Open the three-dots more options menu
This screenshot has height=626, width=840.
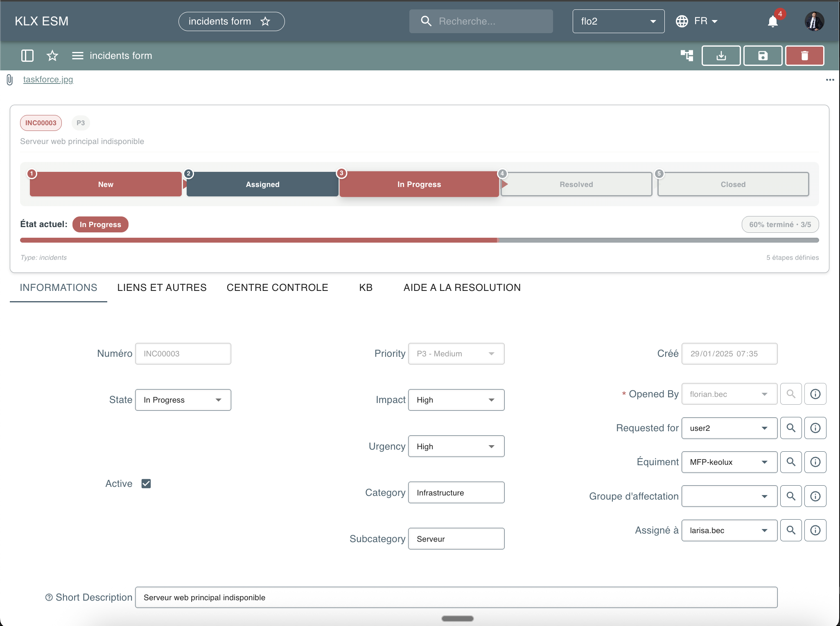[830, 80]
